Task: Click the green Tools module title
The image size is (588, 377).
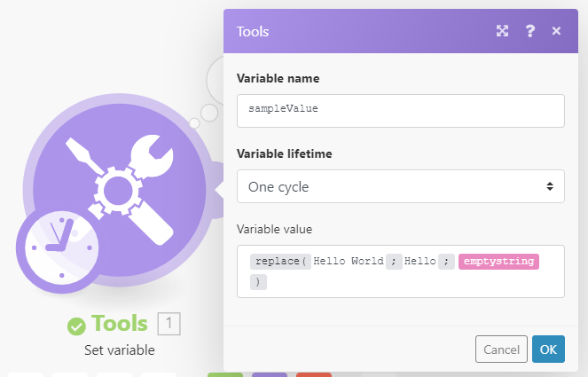Action: (120, 324)
